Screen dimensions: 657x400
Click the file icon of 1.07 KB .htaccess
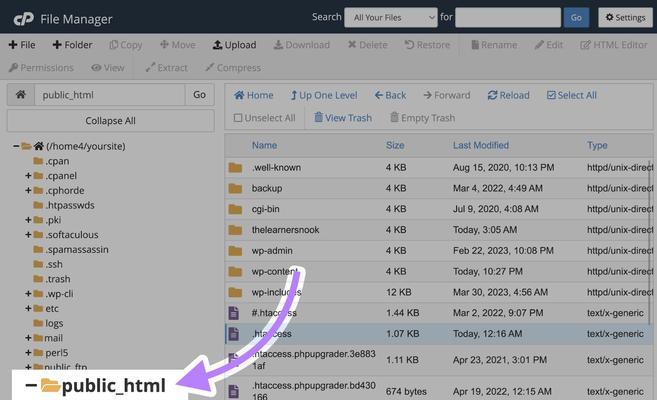(233, 334)
